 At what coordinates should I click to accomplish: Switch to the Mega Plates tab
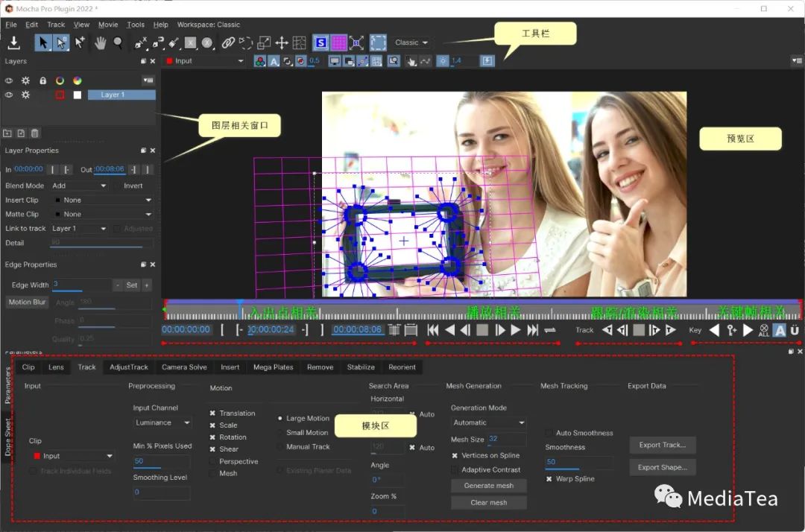[273, 367]
